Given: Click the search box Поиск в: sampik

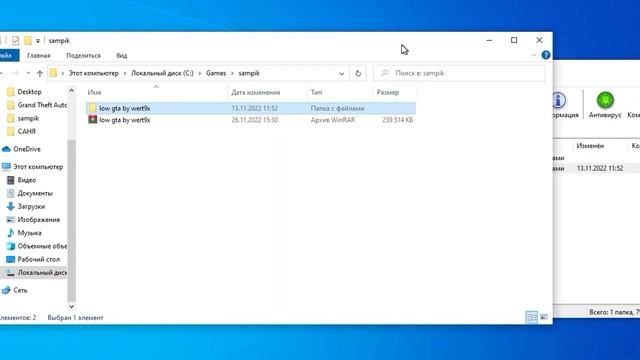Looking at the screenshot, I should 459,73.
